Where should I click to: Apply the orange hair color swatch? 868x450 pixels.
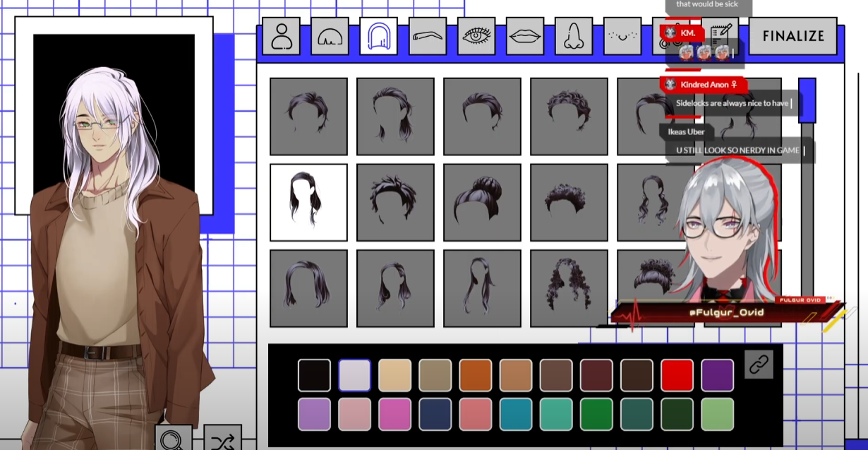[475, 375]
